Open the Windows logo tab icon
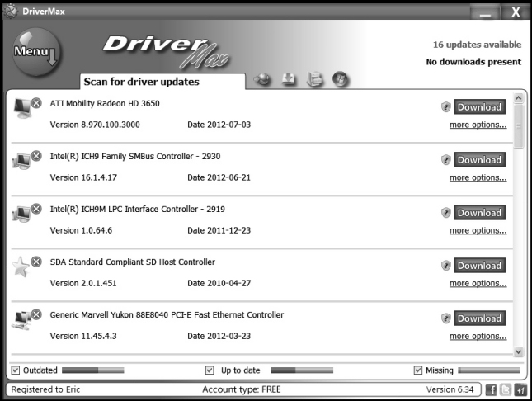 (341, 79)
